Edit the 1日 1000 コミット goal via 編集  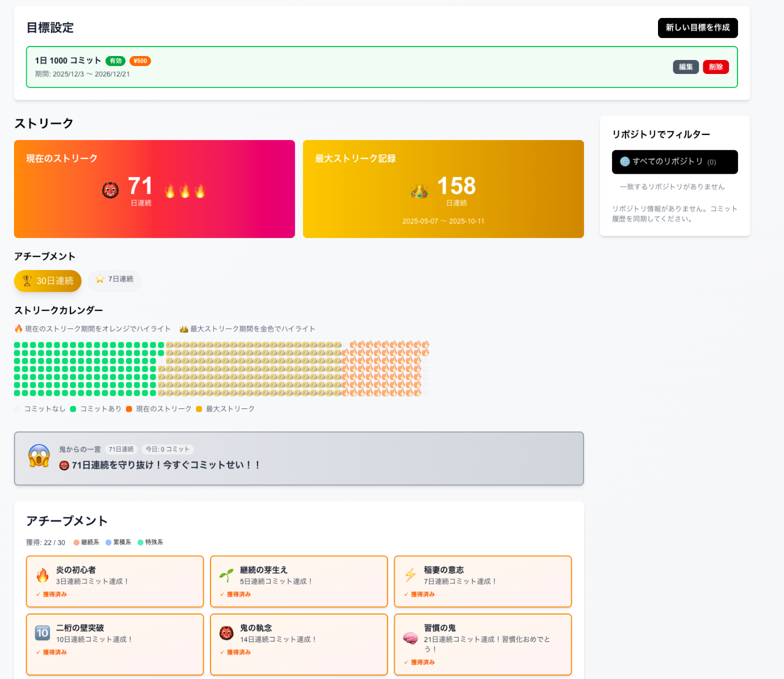[685, 67]
